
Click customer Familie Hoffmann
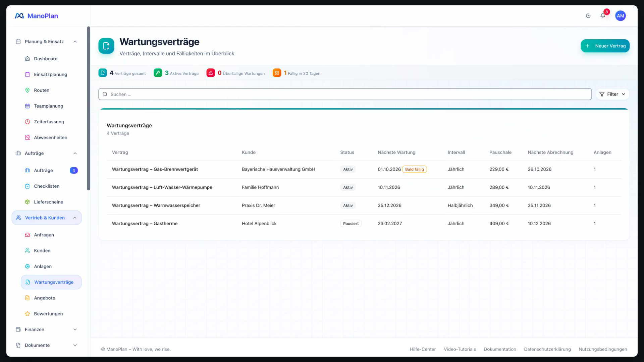[x=260, y=187]
